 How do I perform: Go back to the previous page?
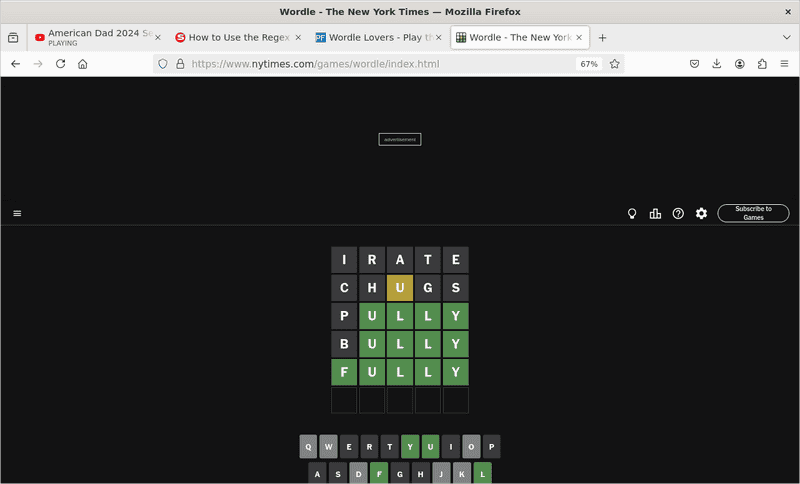click(x=16, y=64)
